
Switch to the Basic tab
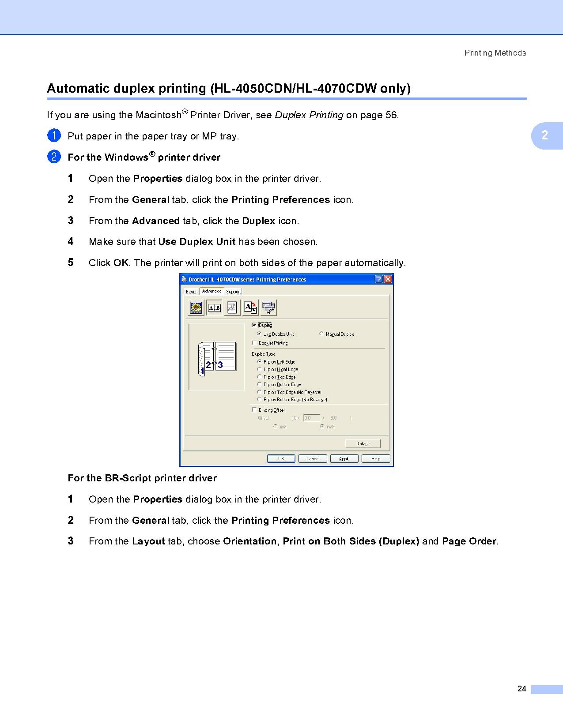click(191, 292)
